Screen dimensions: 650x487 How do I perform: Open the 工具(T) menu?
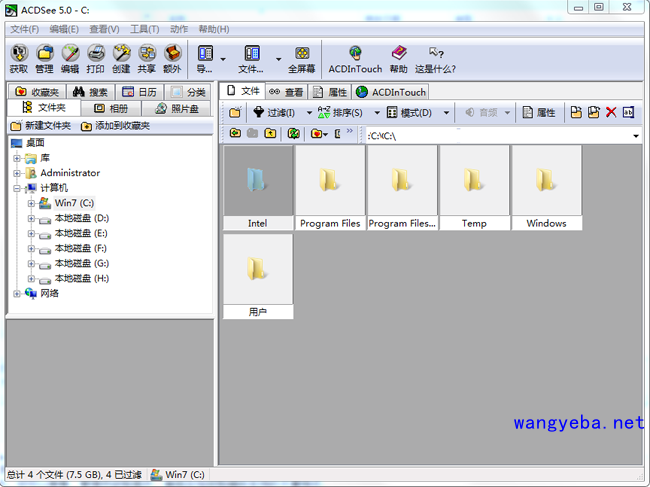(x=144, y=30)
